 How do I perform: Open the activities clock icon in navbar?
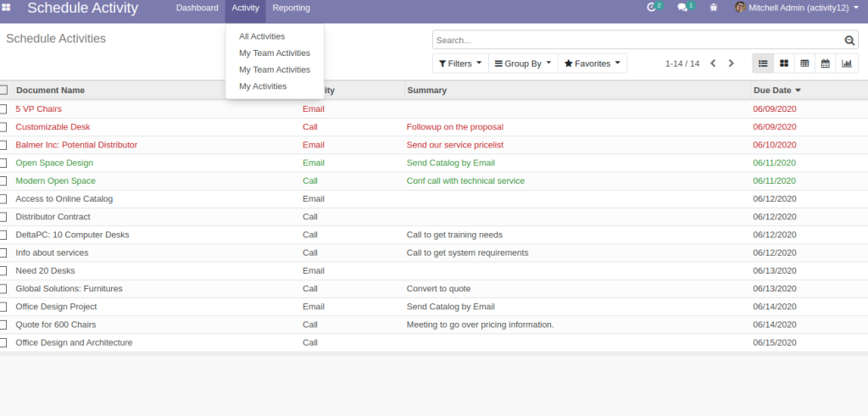tap(652, 8)
